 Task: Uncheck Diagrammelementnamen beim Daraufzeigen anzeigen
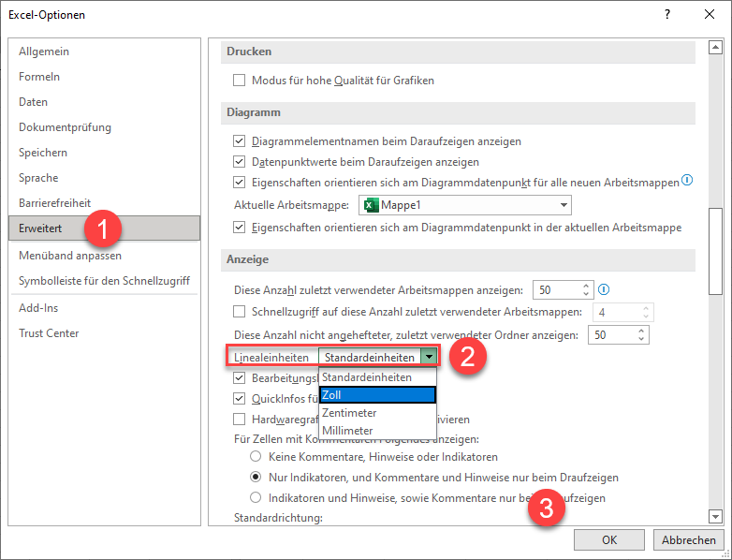tap(239, 141)
